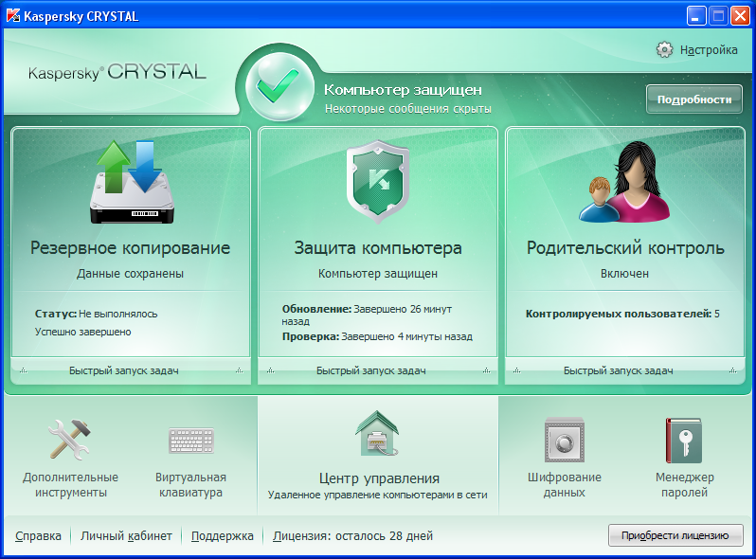Image resolution: width=756 pixels, height=559 pixels.
Task: Click the settings gear icon
Action: pyautogui.click(x=664, y=49)
